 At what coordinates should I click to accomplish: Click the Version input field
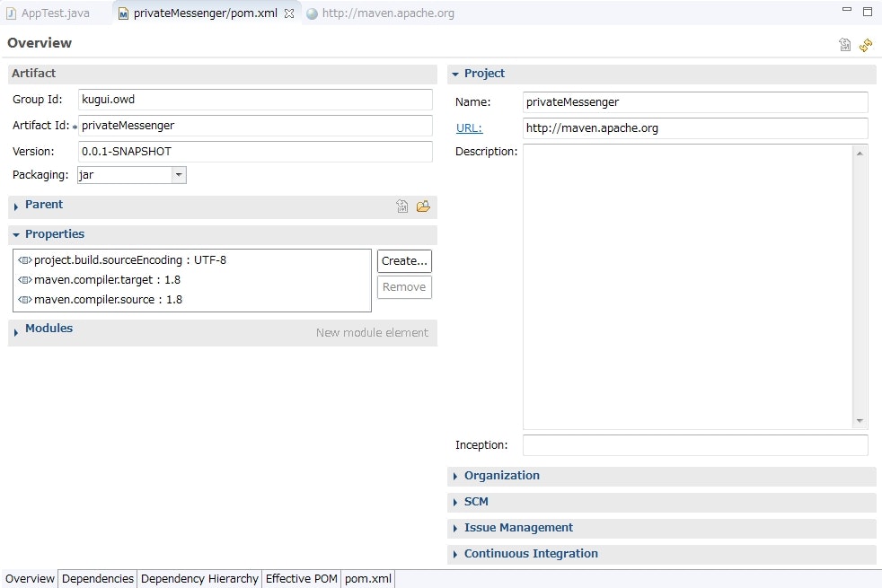point(255,151)
